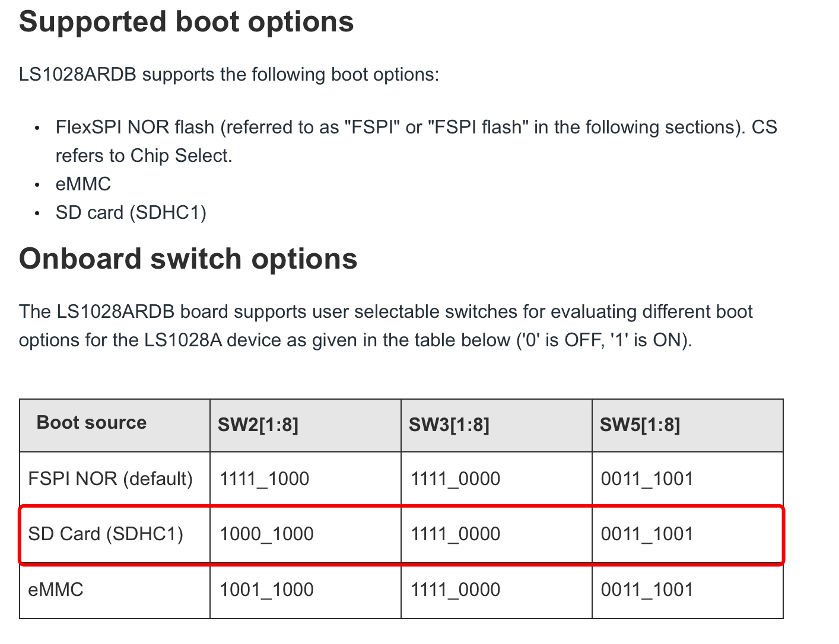Screen dimensions: 839x644
Task: Click the "Supported boot options" heading
Action: 186,22
